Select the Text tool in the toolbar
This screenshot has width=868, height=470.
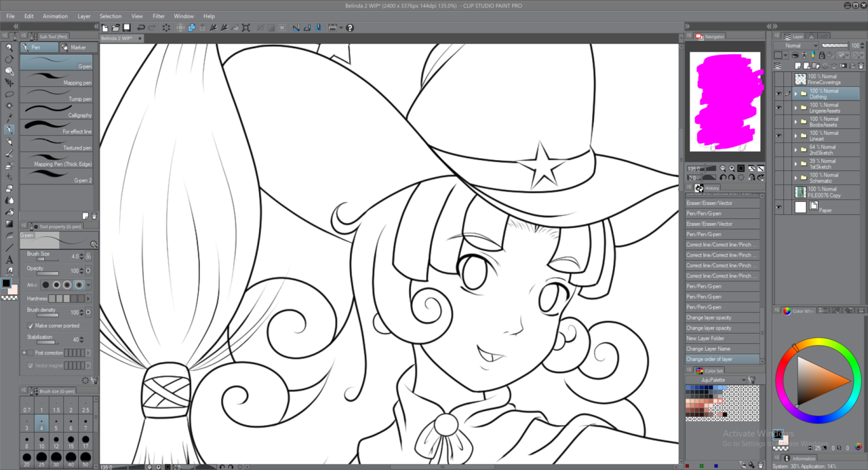click(9, 260)
